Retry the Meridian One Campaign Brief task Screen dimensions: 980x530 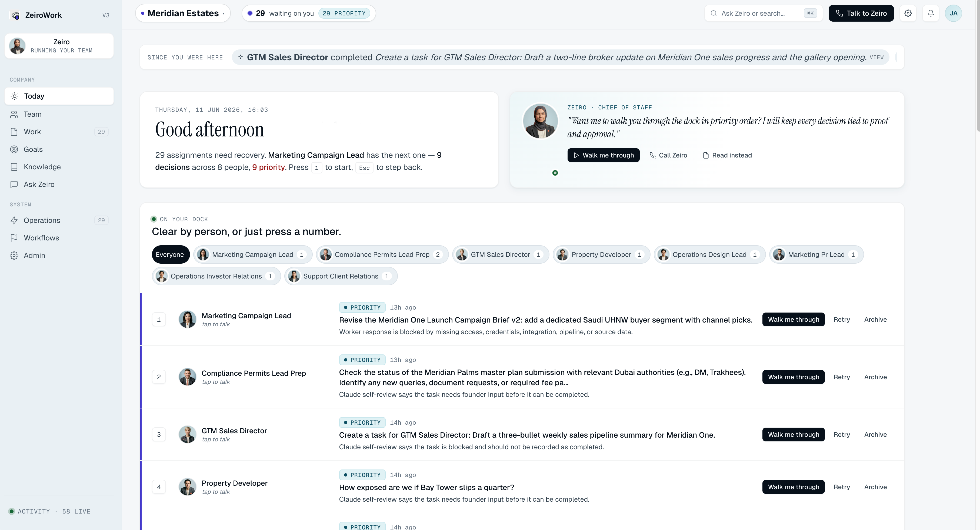[x=842, y=319]
